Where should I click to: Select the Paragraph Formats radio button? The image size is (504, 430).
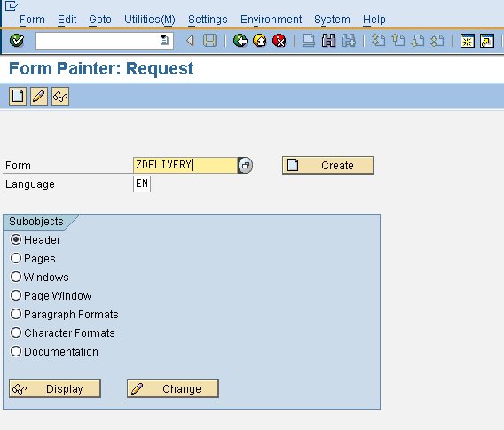click(x=16, y=314)
